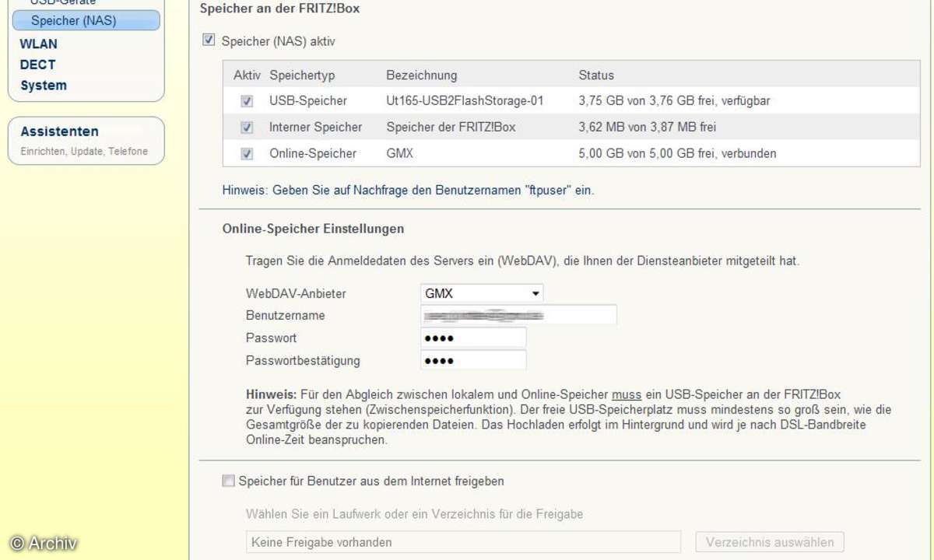Click the 'USB-Speicher' storage type cell
The height and width of the screenshot is (560, 934).
tap(308, 101)
